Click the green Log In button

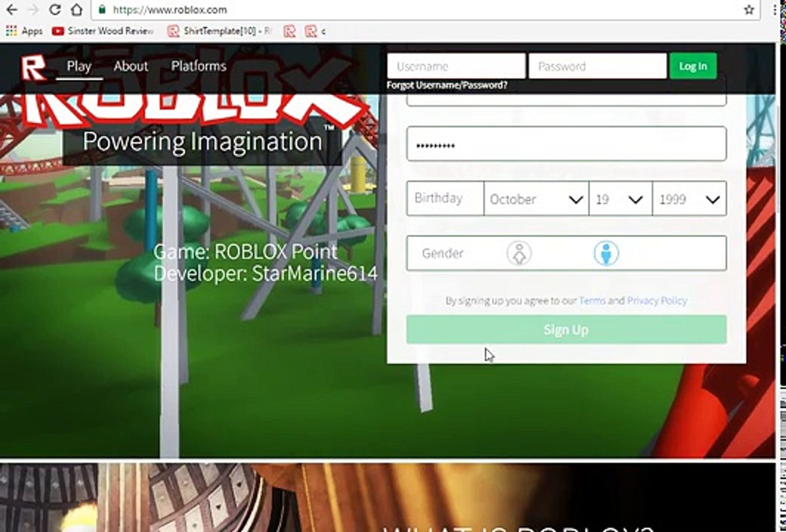(x=693, y=66)
